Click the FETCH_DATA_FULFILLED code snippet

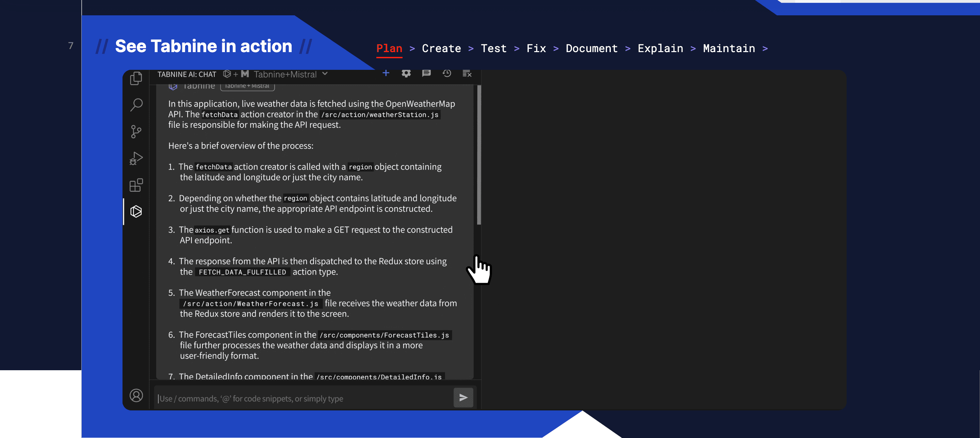(x=242, y=272)
